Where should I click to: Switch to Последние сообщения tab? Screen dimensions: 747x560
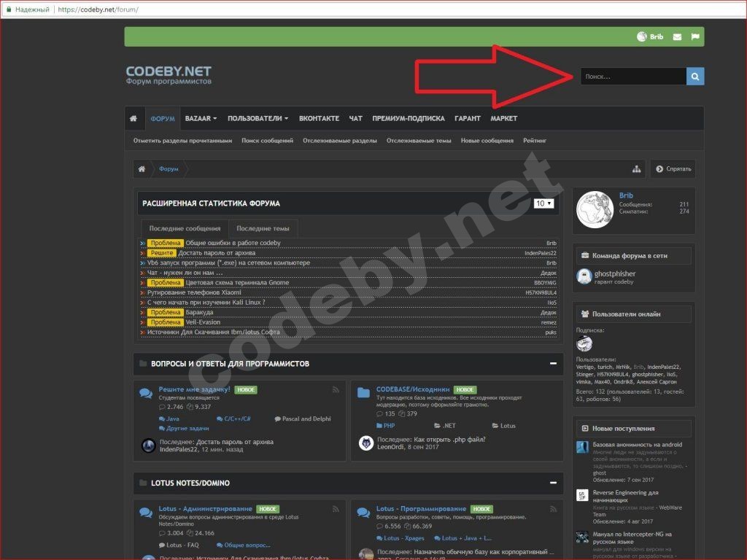185,228
